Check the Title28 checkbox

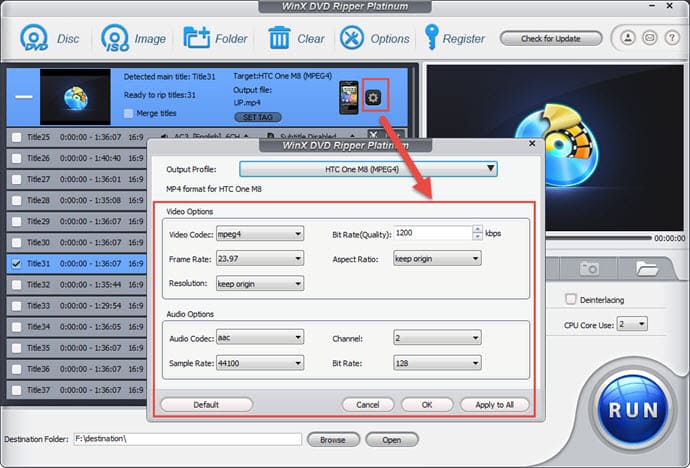pyautogui.click(x=17, y=201)
